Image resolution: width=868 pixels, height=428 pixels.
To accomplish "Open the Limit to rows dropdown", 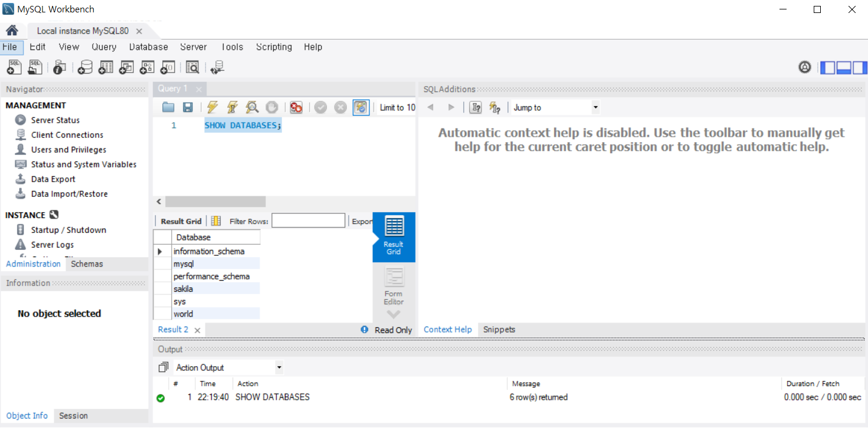I will point(397,107).
